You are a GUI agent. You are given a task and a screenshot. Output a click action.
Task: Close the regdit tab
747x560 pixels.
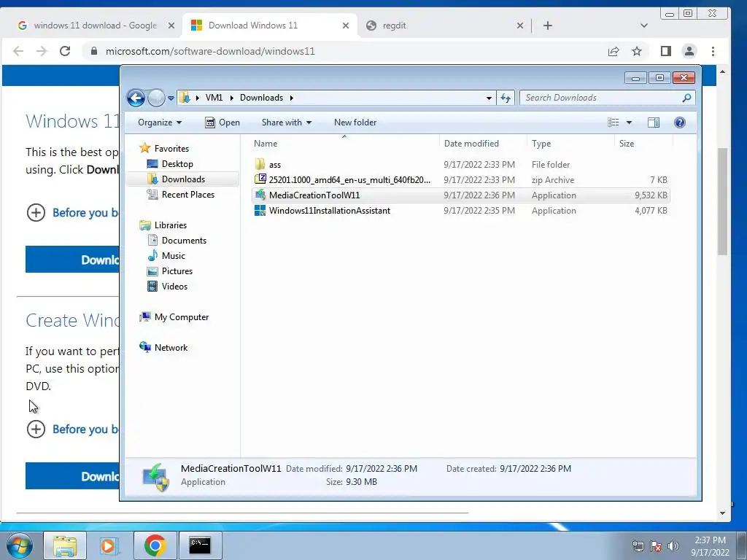(519, 26)
